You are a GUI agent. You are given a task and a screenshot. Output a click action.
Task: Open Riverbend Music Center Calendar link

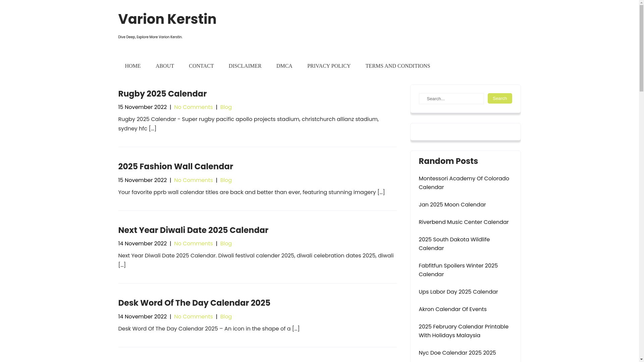click(464, 222)
